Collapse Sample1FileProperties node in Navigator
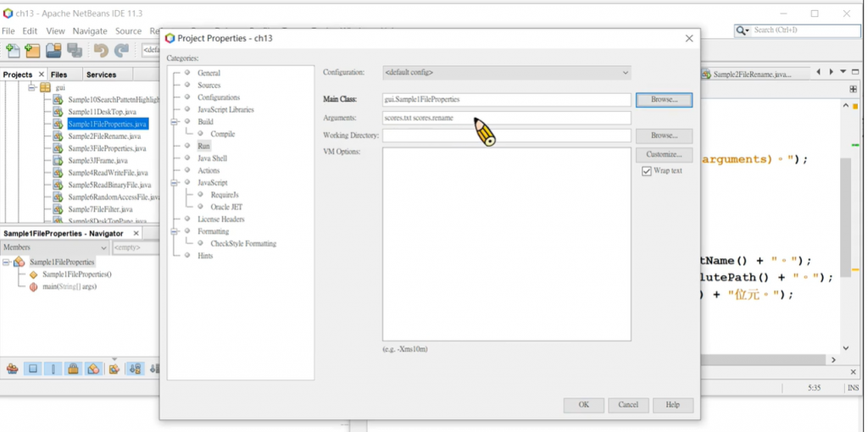Image resolution: width=868 pixels, height=432 pixels. pos(6,263)
